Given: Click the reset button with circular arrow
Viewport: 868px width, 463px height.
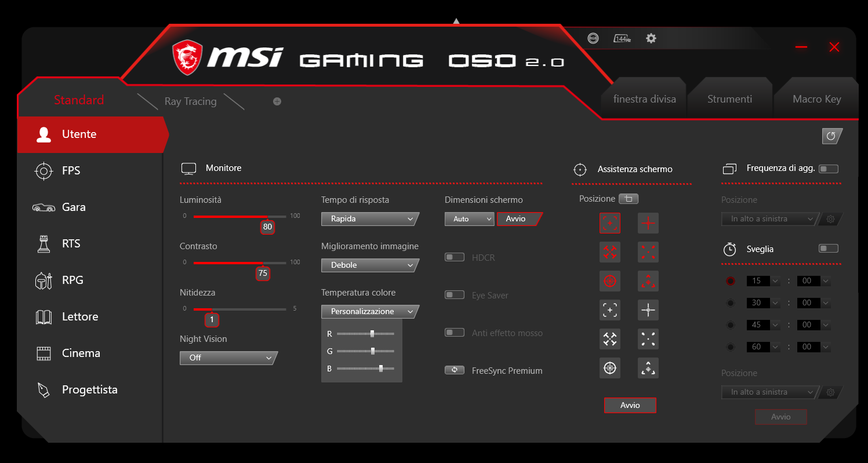Looking at the screenshot, I should 831,136.
